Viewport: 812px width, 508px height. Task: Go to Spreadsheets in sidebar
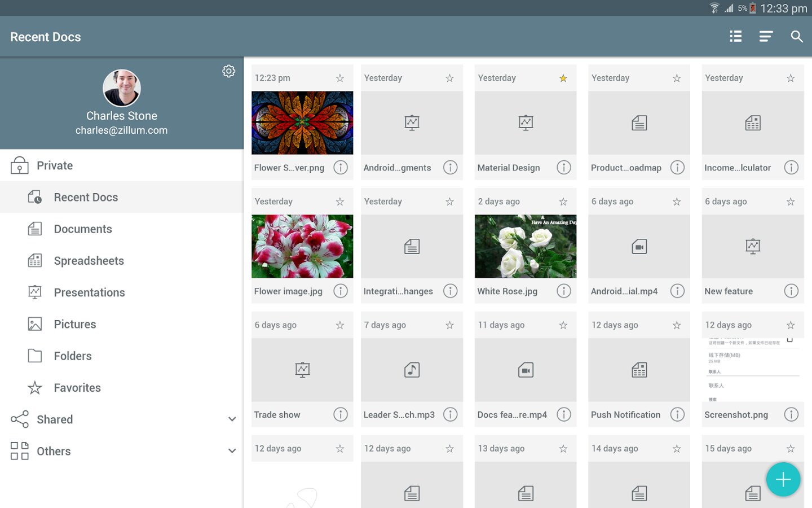coord(89,261)
